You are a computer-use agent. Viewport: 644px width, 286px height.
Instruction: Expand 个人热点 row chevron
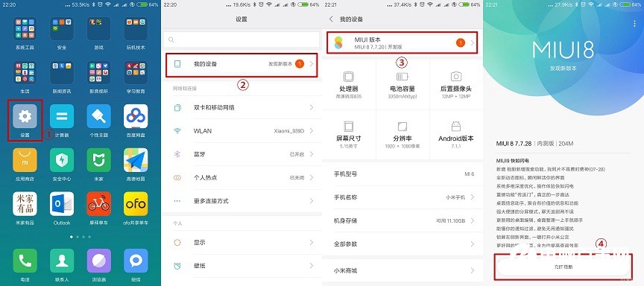312,178
